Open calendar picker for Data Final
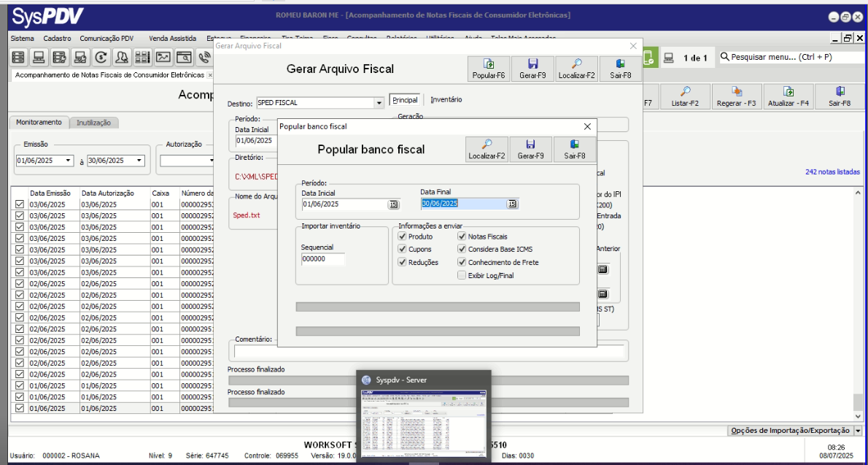This screenshot has height=465, width=868. [x=512, y=204]
